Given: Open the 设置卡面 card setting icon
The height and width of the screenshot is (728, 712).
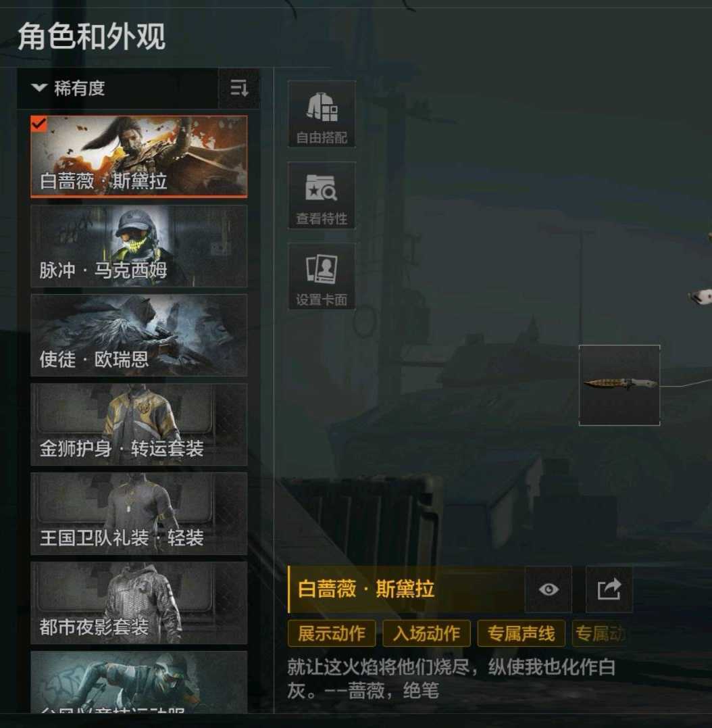Looking at the screenshot, I should (x=322, y=276).
